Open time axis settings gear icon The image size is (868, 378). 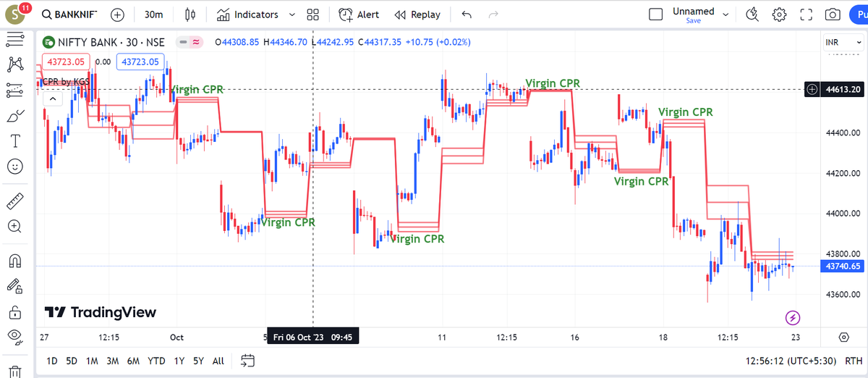843,337
